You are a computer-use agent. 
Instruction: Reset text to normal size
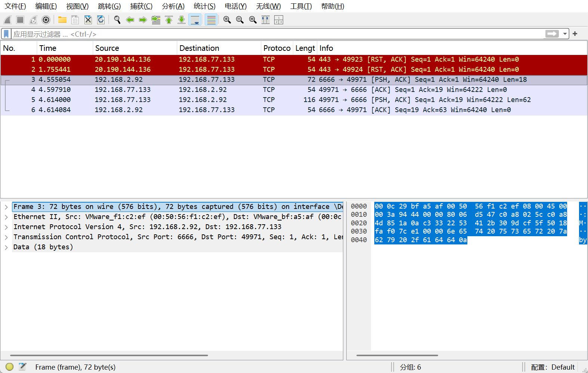(253, 20)
